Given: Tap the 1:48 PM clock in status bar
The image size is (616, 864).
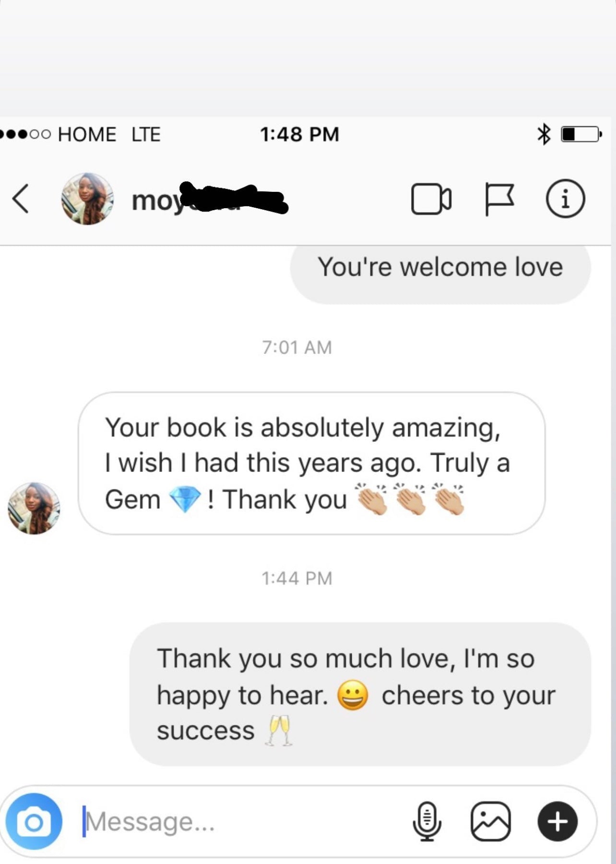Looking at the screenshot, I should (299, 134).
